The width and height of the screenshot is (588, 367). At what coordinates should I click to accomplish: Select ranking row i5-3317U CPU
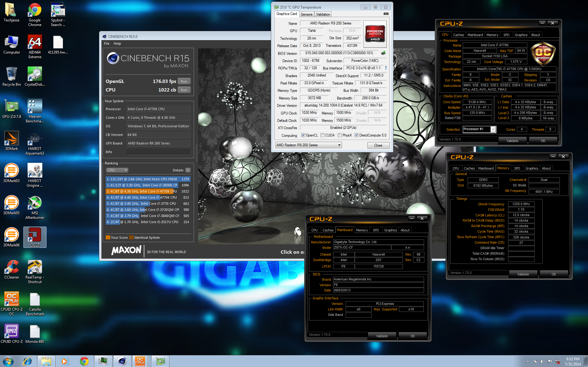pyautogui.click(x=148, y=222)
